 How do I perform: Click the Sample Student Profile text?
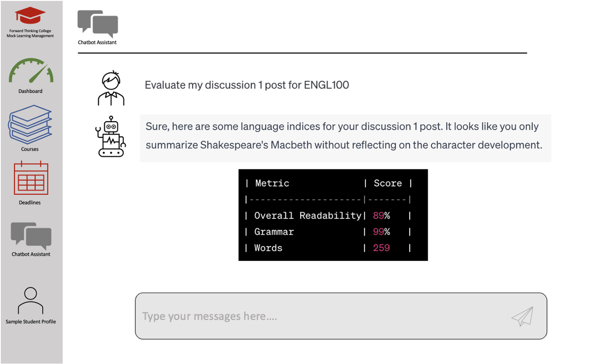point(31,322)
